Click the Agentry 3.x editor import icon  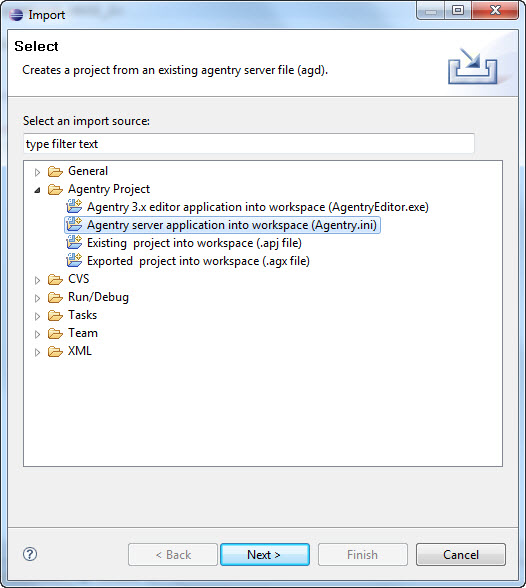74,207
